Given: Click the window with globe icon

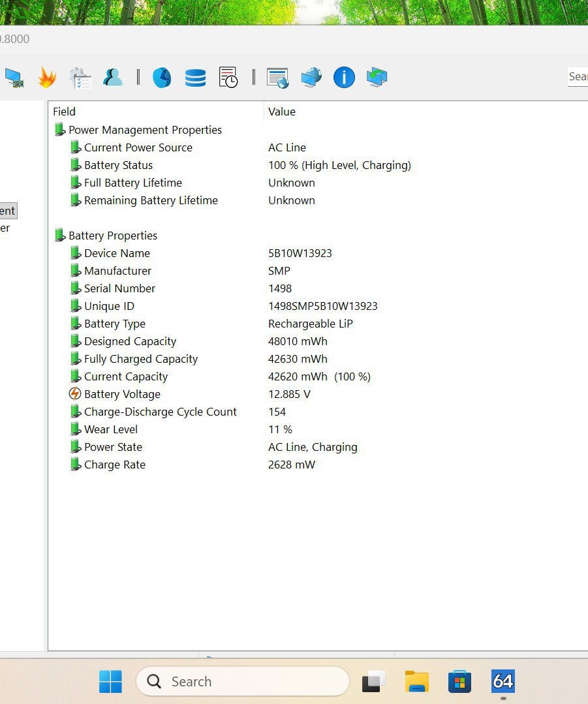Looking at the screenshot, I should pos(278,78).
